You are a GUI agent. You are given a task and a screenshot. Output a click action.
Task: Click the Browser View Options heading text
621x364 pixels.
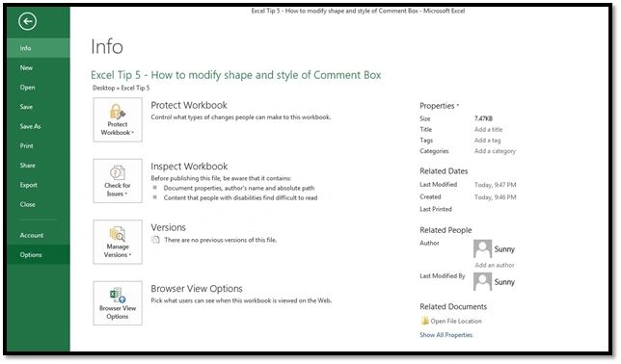pos(197,289)
